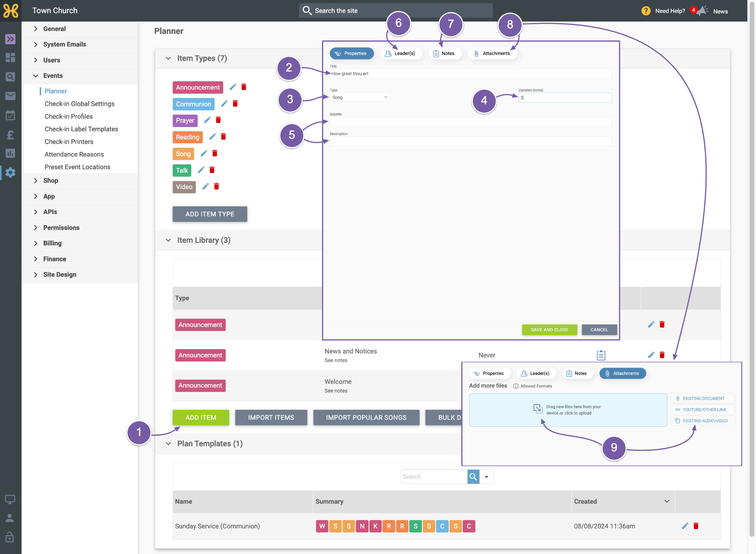
Task: Edit the Reading item type
Action: (213, 137)
